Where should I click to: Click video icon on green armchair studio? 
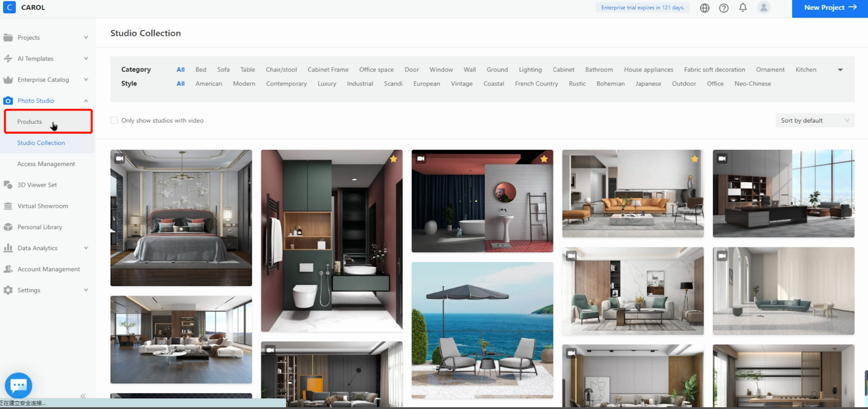[571, 256]
